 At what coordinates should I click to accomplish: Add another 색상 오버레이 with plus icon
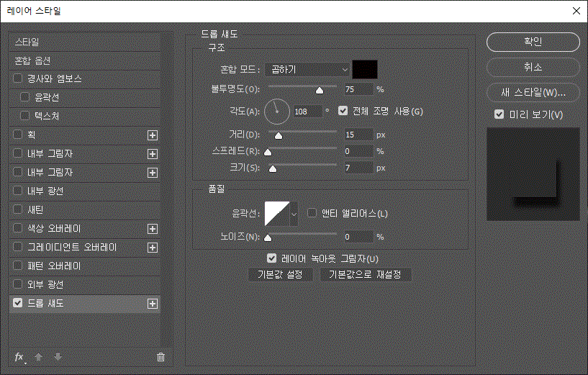(153, 229)
